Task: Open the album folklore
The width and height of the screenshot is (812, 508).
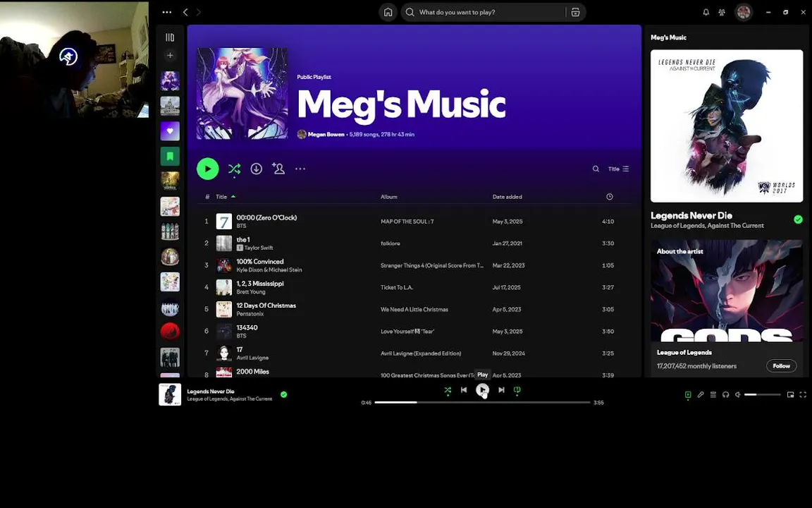Action: point(390,243)
